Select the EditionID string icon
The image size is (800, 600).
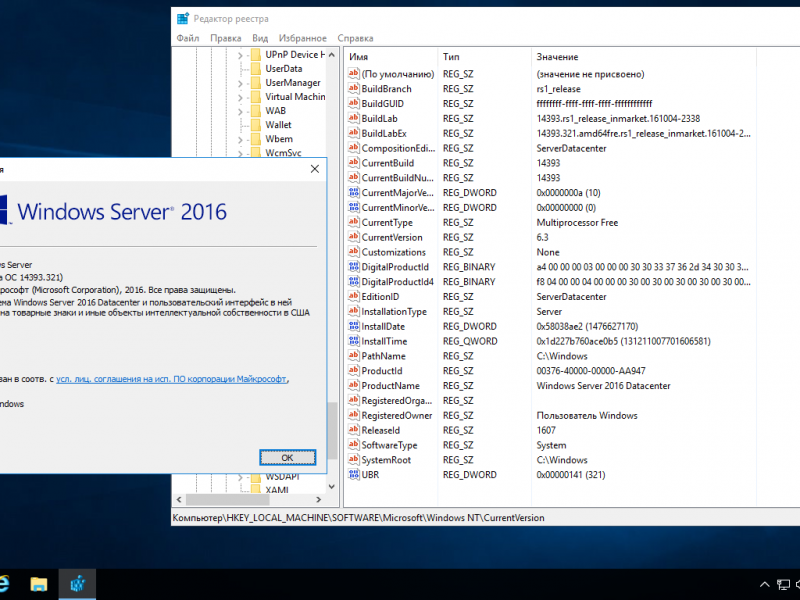tap(354, 296)
